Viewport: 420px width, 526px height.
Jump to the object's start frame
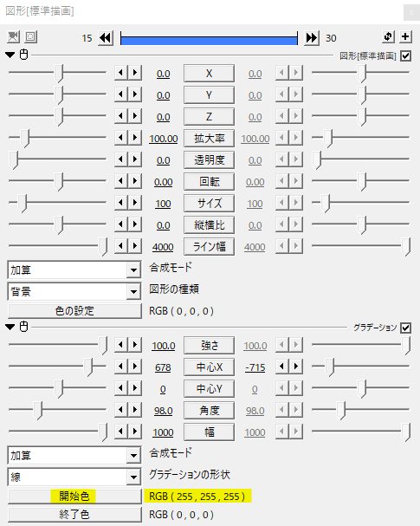[x=106, y=38]
